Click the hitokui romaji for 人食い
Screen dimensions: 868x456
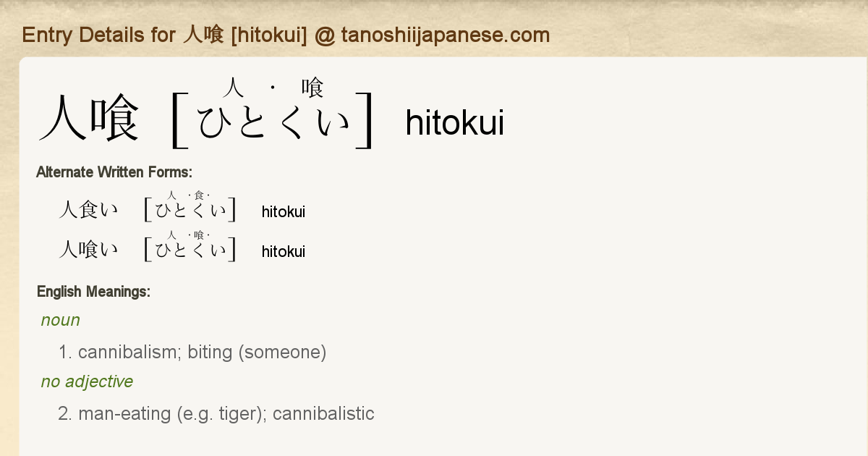pos(284,211)
